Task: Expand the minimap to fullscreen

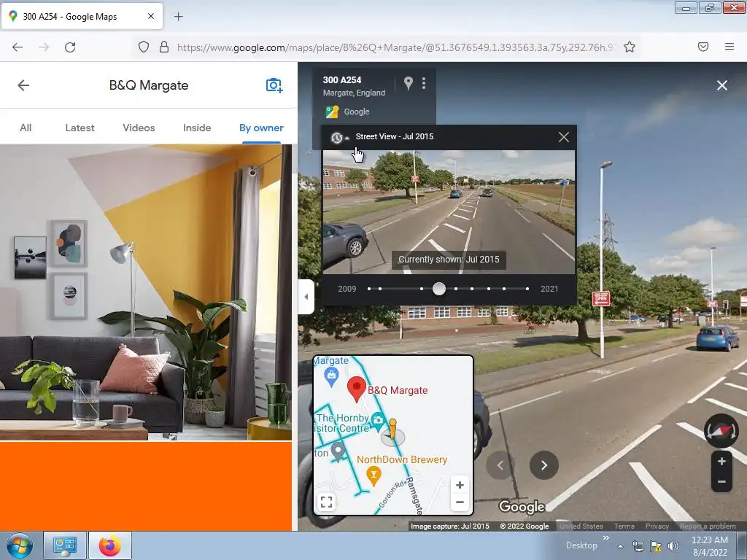Action: point(326,502)
